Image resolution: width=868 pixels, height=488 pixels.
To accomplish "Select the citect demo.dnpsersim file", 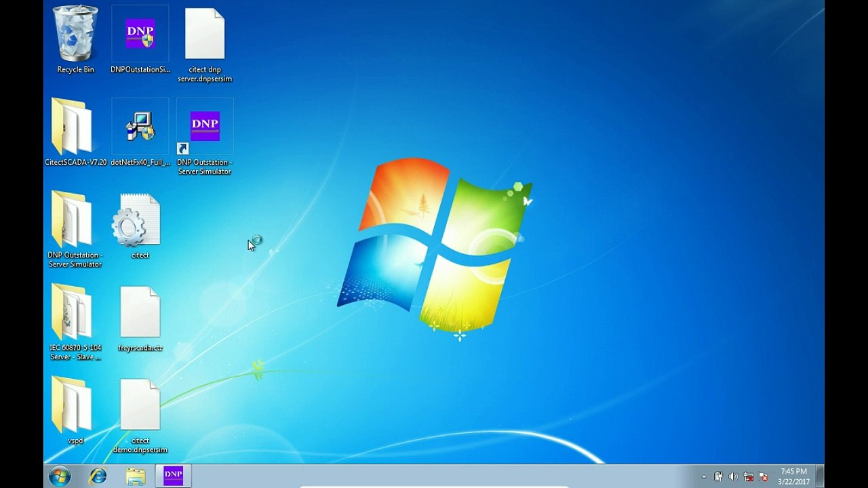I will point(140,415).
